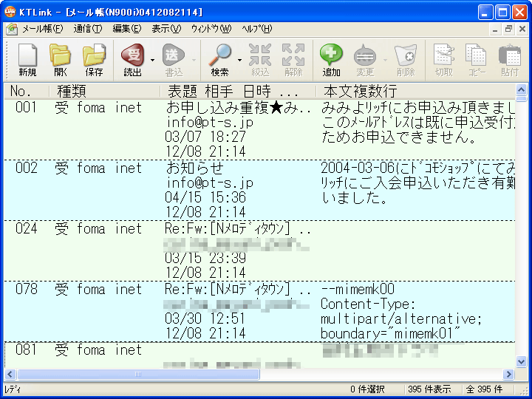The height and width of the screenshot is (399, 532).
Task: Open the ウィンドウ(W) menu
Action: tap(211, 29)
